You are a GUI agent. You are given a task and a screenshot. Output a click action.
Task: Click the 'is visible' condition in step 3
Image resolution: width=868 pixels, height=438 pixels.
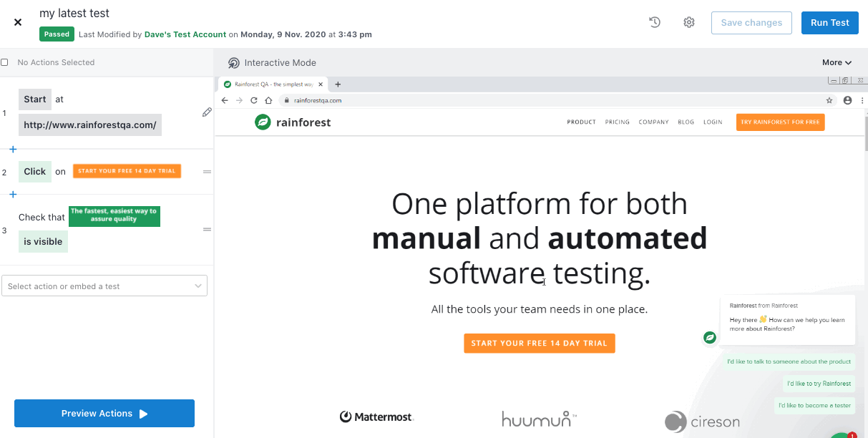click(43, 241)
